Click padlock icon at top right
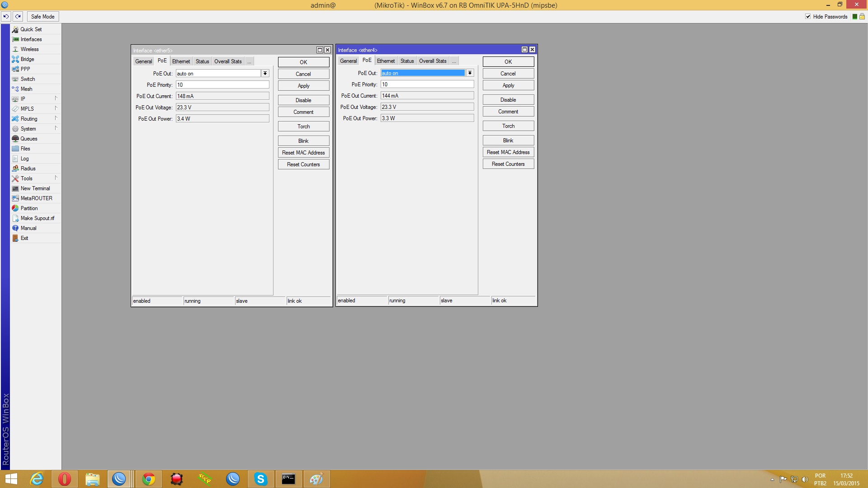This screenshot has height=488, width=868. 862,17
